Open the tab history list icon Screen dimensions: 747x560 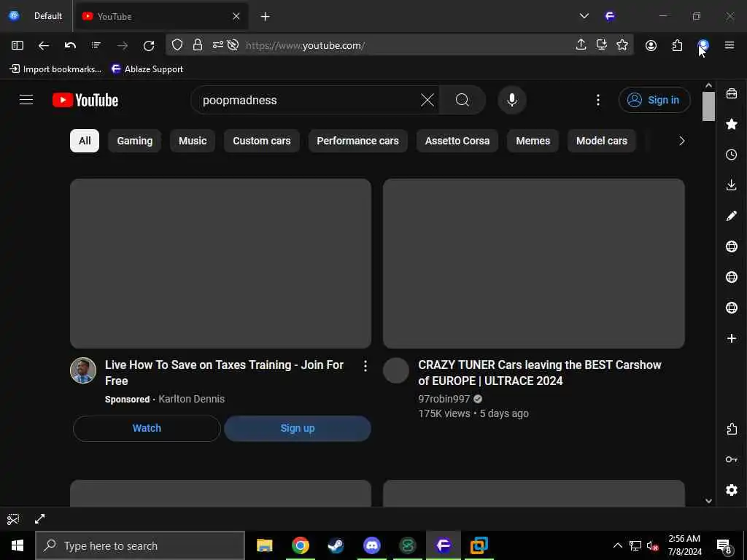(96, 45)
